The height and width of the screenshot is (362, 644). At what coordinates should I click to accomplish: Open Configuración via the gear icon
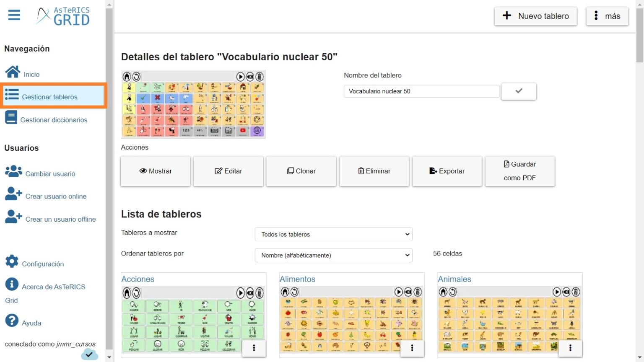pos(11,261)
